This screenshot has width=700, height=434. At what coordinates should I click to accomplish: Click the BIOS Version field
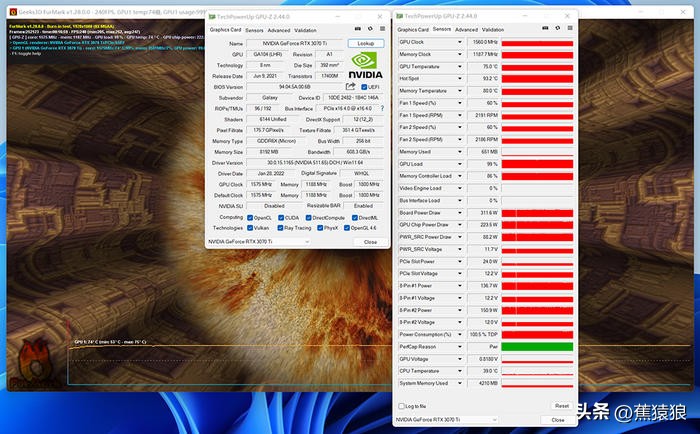295,87
